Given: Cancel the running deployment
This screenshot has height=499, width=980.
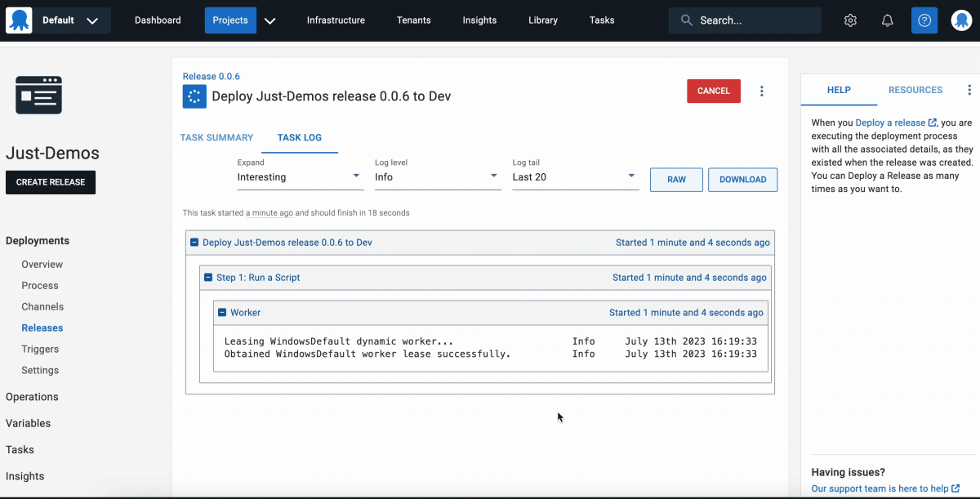Looking at the screenshot, I should click(714, 91).
